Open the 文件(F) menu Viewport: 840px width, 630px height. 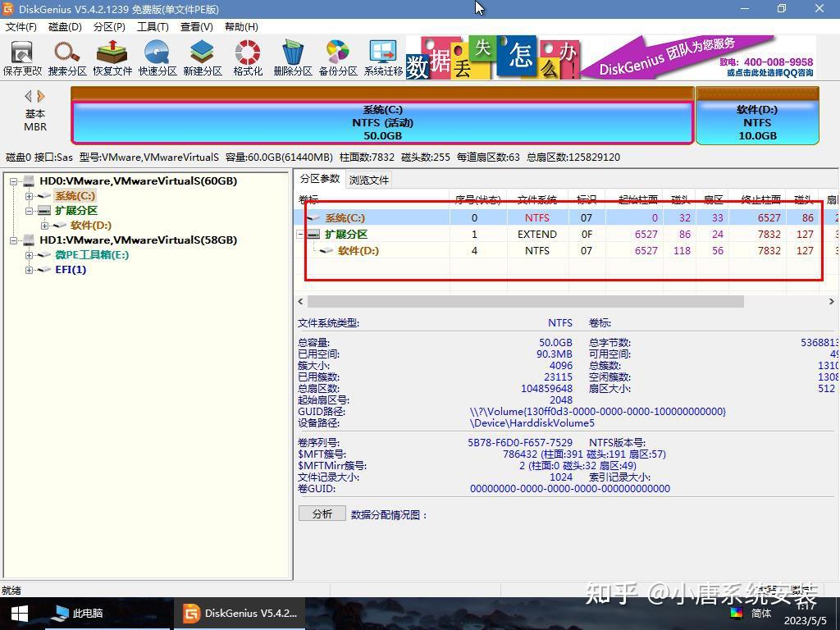coord(21,27)
